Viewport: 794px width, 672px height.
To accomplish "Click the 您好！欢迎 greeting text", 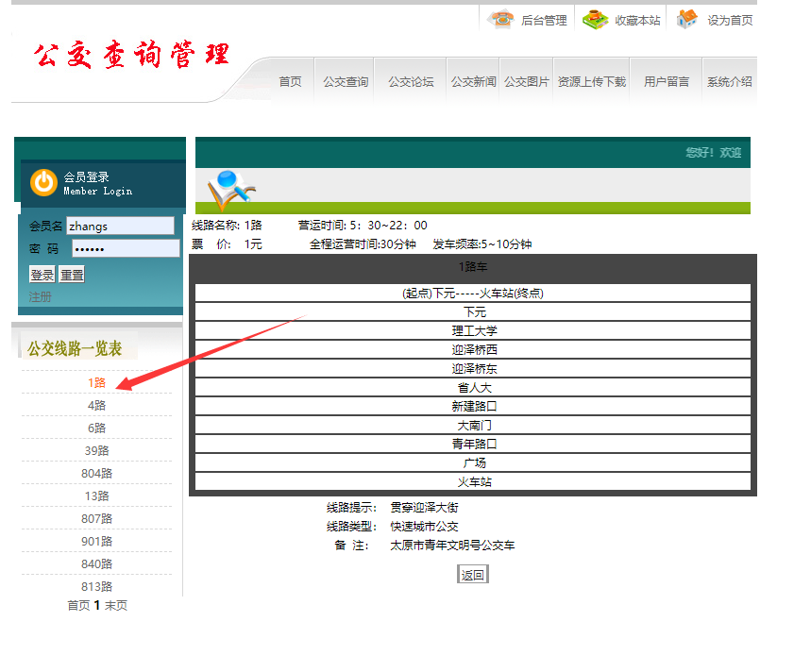I will click(714, 153).
